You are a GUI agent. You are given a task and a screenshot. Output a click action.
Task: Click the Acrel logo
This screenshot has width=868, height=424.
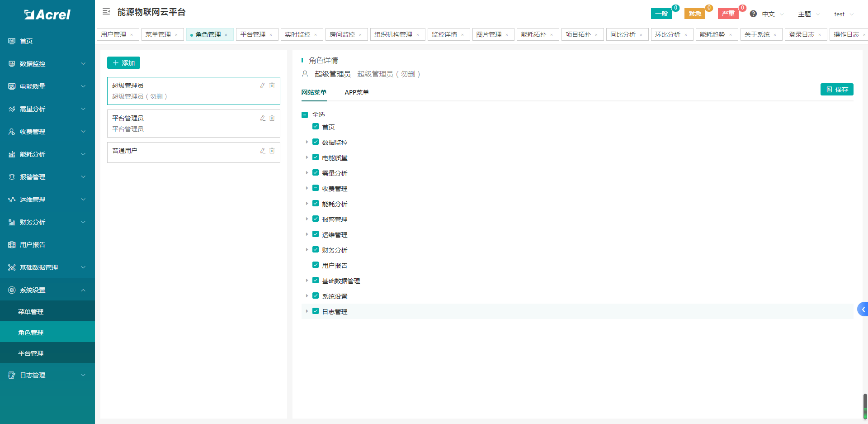(47, 14)
